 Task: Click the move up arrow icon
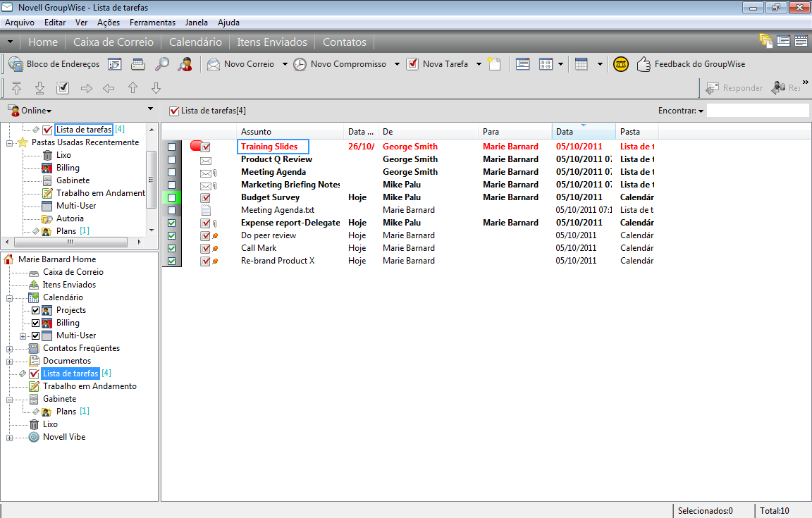click(133, 88)
